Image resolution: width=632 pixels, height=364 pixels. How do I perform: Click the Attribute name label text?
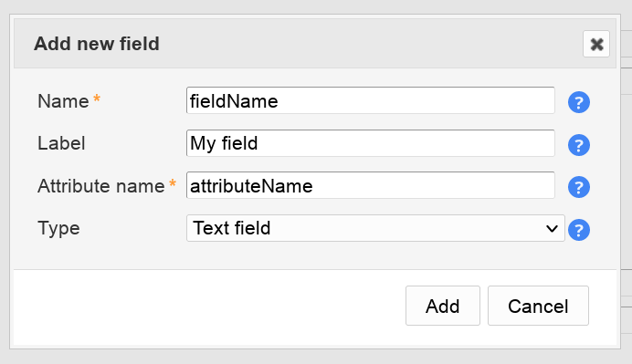tap(100, 186)
